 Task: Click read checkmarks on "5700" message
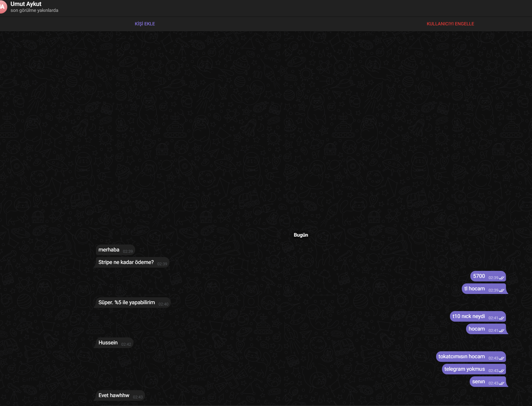[x=502, y=278]
